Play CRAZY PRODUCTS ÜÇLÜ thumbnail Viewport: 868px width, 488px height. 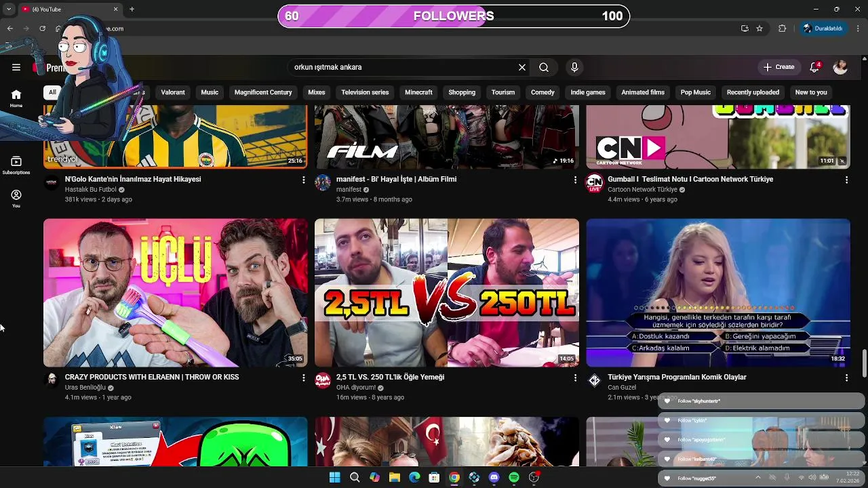click(176, 293)
